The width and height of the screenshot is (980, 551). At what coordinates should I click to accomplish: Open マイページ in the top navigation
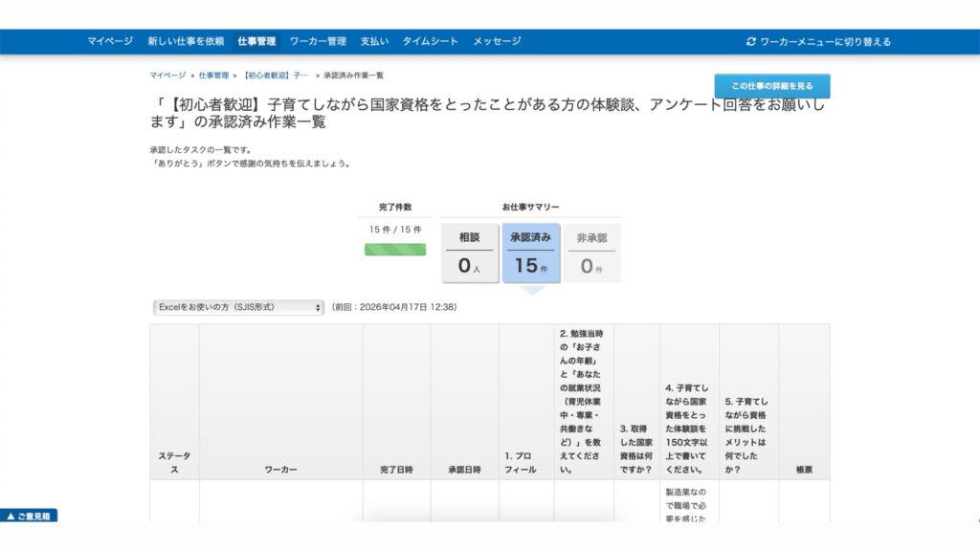tap(110, 41)
